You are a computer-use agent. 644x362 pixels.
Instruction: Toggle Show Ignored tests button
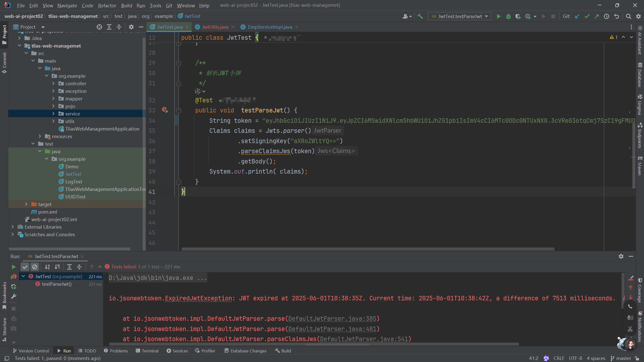[35, 267]
